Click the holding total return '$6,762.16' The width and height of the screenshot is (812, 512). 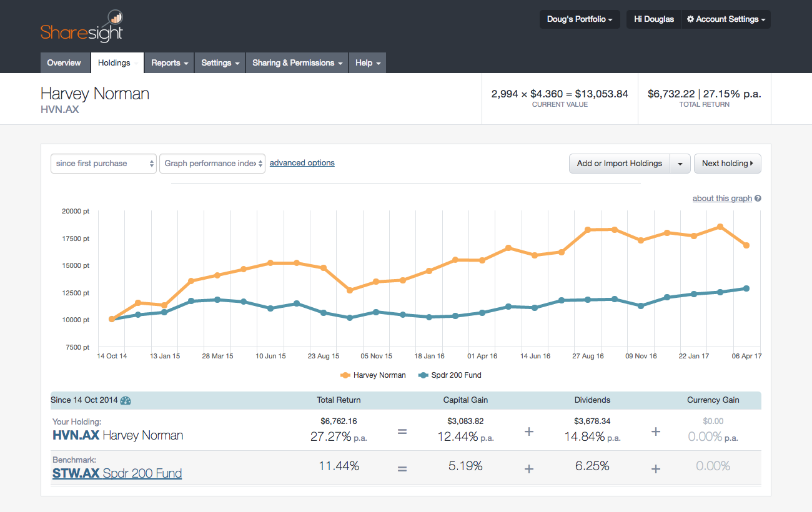[x=339, y=421]
